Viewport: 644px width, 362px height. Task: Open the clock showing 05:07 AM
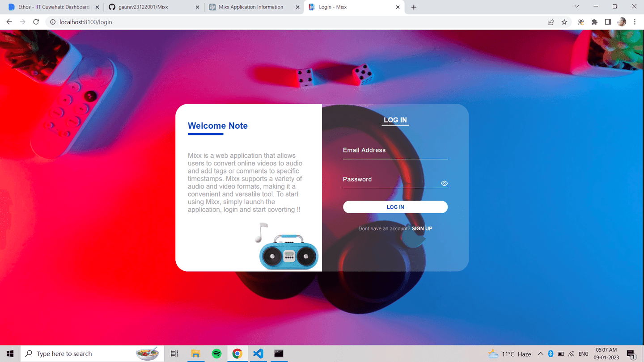coord(606,354)
